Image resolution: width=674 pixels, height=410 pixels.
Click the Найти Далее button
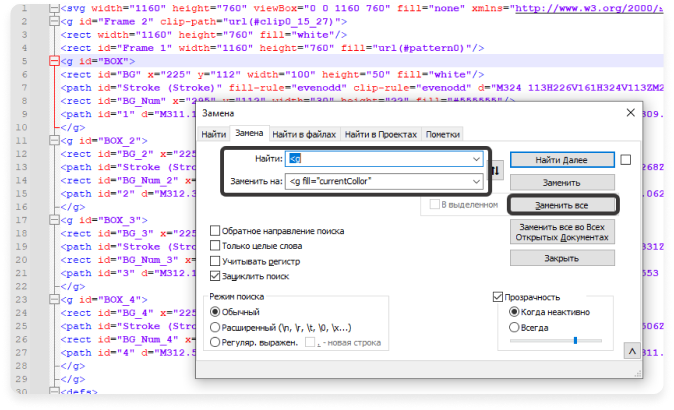coord(562,160)
